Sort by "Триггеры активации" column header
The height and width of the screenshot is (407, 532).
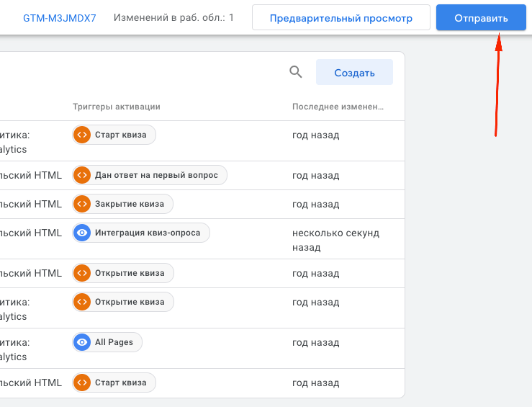tap(116, 107)
